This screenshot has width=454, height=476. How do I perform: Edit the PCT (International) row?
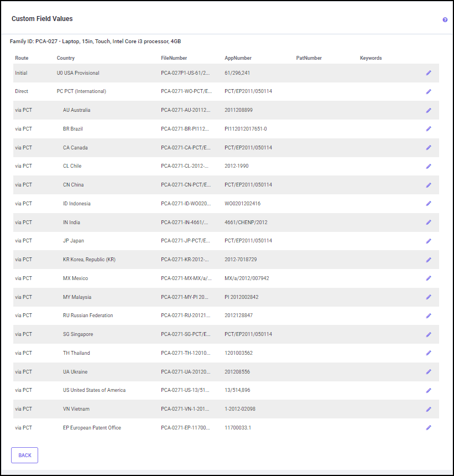[428, 92]
